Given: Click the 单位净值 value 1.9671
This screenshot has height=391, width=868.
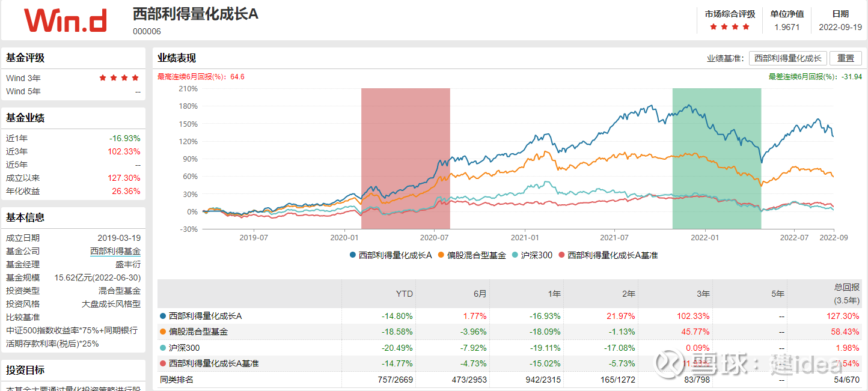Looking at the screenshot, I should pos(786,27).
